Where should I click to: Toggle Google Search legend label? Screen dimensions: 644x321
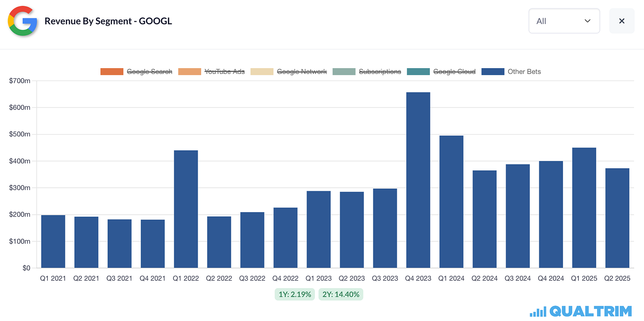pos(149,71)
